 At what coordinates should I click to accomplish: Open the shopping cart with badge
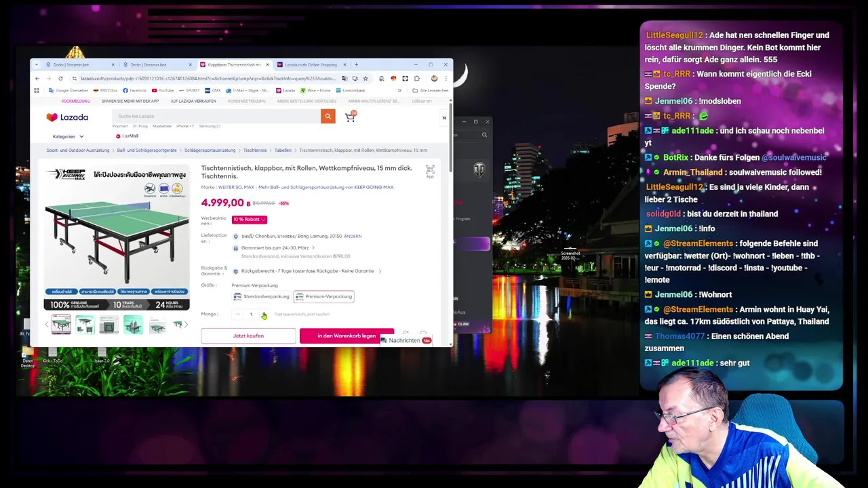click(350, 117)
